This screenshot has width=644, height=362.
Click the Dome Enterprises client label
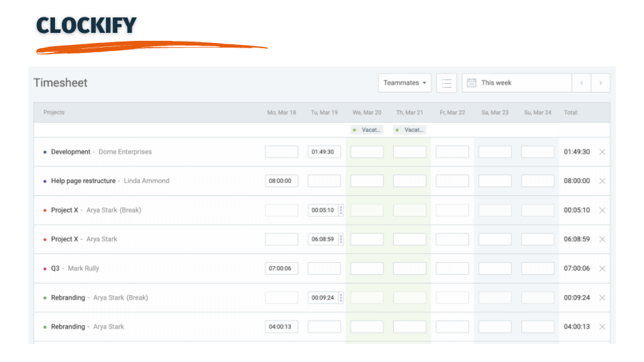[125, 152]
